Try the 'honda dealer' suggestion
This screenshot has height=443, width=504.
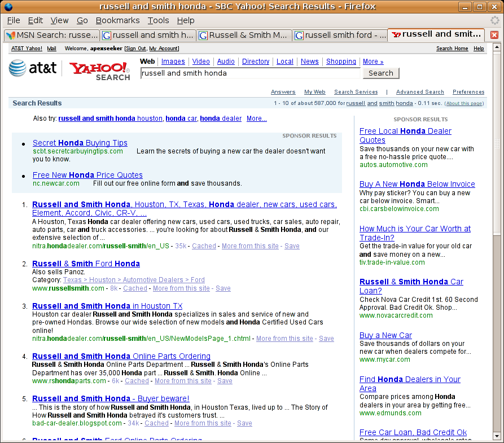pyautogui.click(x=221, y=119)
